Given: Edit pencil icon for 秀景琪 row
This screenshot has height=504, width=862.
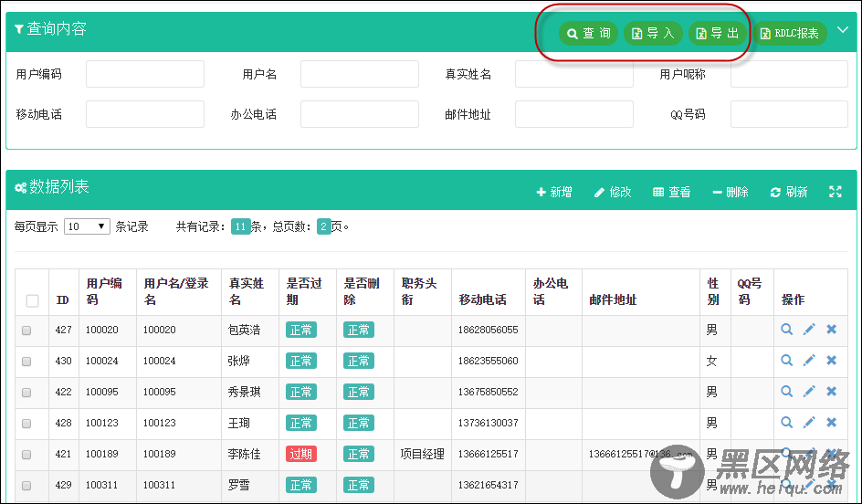Looking at the screenshot, I should 809,392.
